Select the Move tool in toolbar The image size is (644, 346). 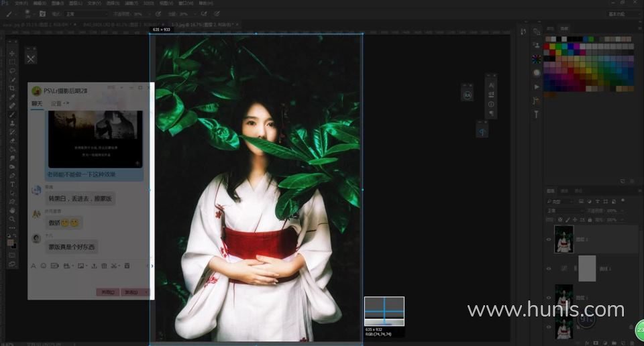(x=12, y=54)
